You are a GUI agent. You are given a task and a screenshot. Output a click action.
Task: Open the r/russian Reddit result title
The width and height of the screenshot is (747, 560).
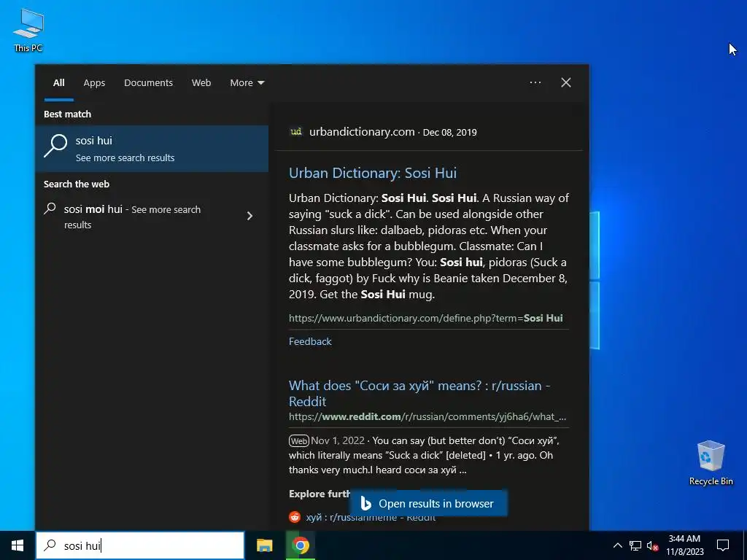tap(419, 393)
